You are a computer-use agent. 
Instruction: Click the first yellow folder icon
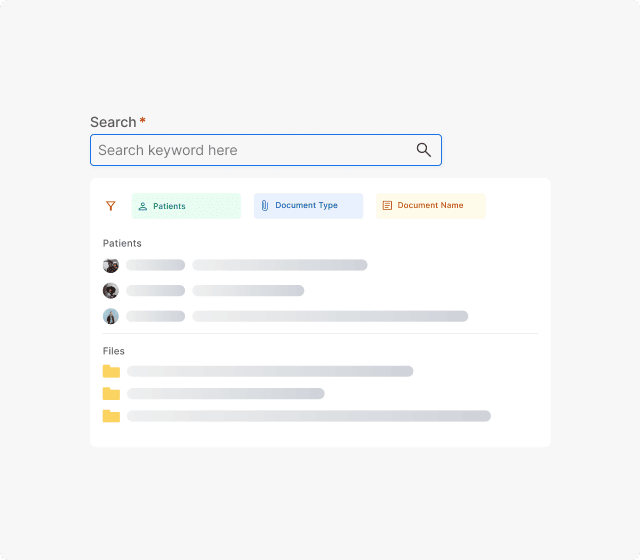click(111, 371)
